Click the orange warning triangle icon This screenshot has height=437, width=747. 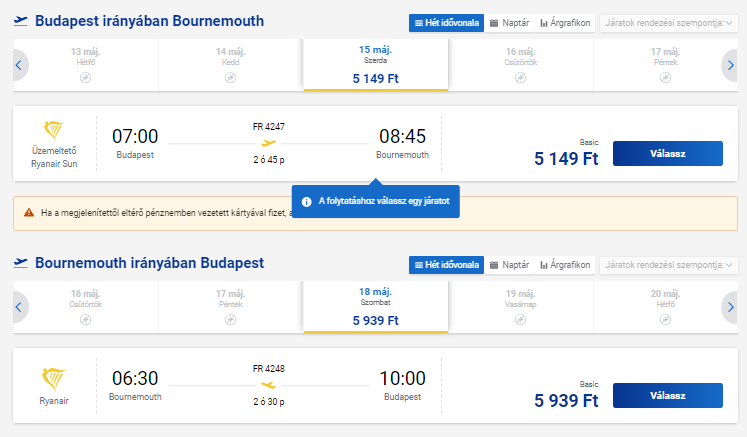tap(29, 213)
